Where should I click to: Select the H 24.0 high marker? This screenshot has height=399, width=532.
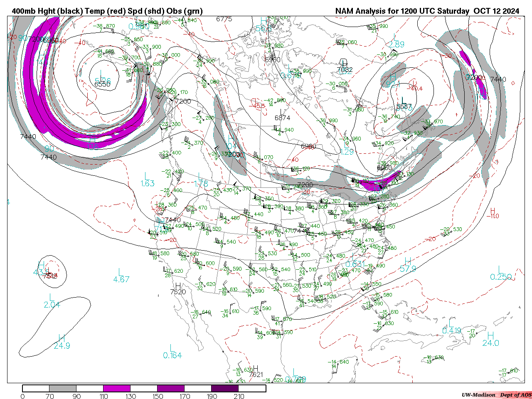point(490,339)
